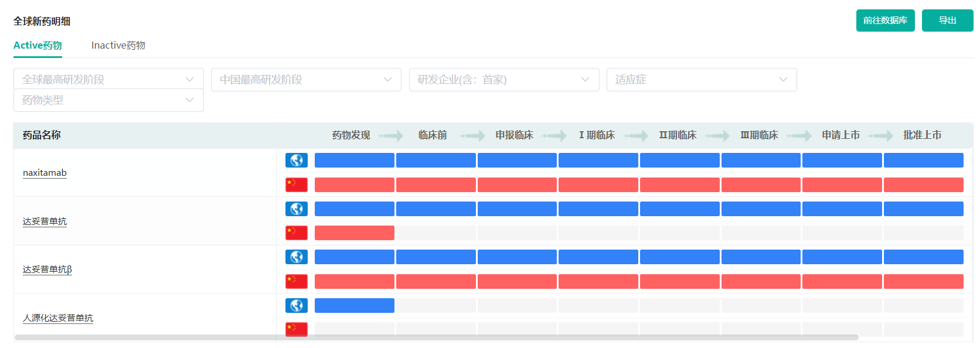Click the China flag icon for naxitamab
This screenshot has height=348, width=980.
[x=297, y=185]
